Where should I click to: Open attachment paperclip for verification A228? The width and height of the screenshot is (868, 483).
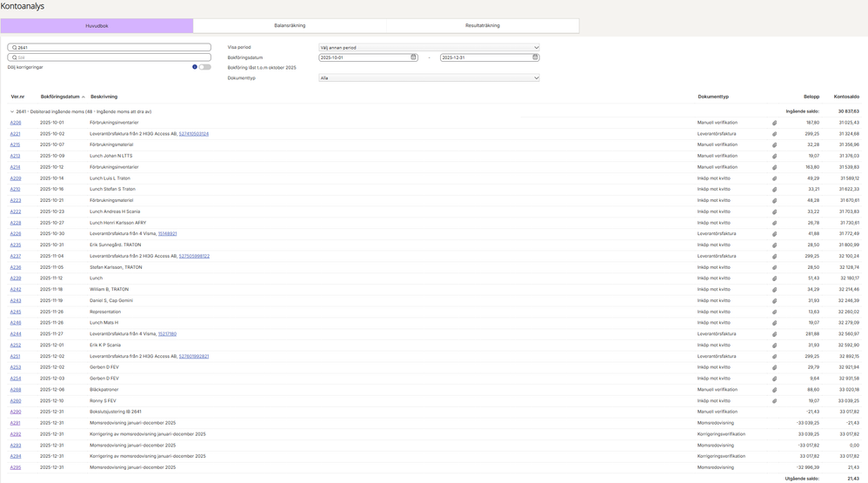774,223
